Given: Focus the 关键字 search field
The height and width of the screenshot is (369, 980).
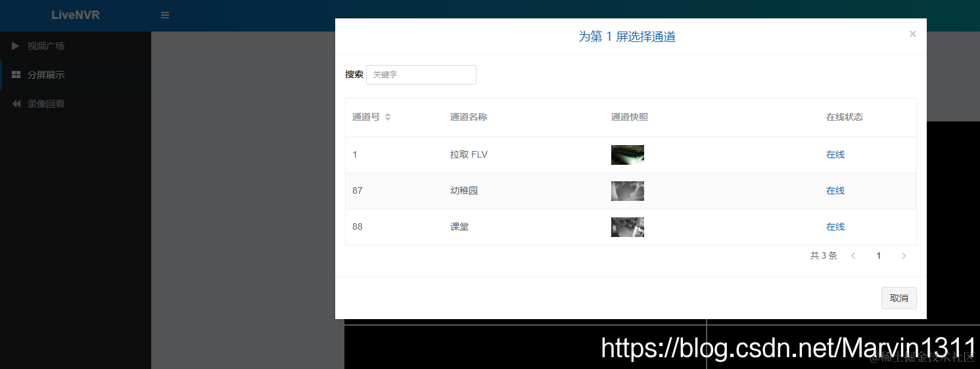Looking at the screenshot, I should click(421, 75).
